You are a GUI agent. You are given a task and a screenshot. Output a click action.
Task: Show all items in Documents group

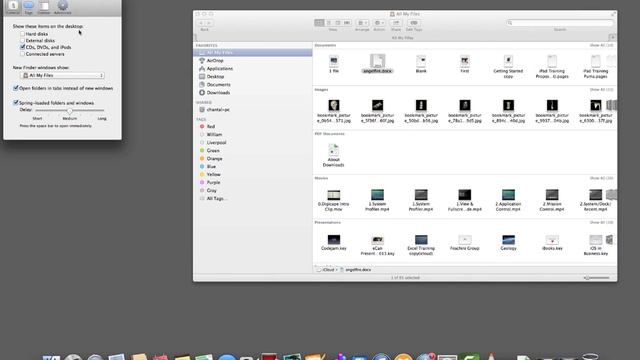click(x=601, y=45)
